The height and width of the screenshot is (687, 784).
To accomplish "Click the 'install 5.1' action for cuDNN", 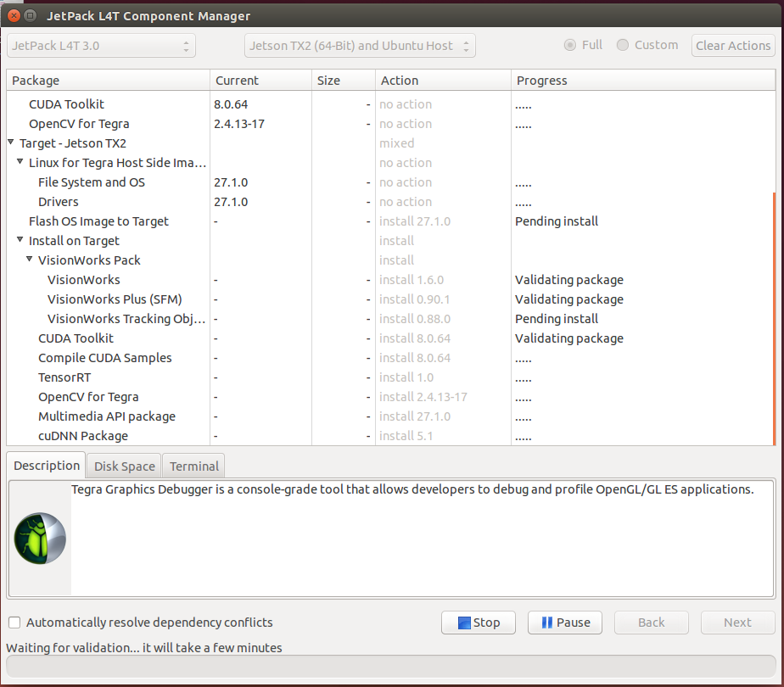I will tap(406, 435).
